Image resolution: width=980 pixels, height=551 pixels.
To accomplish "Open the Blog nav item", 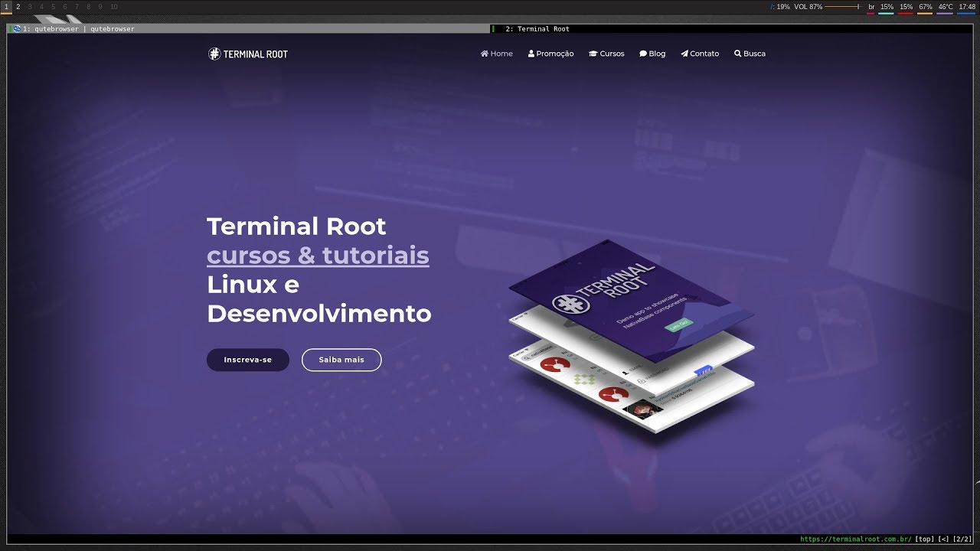I will [x=652, y=54].
